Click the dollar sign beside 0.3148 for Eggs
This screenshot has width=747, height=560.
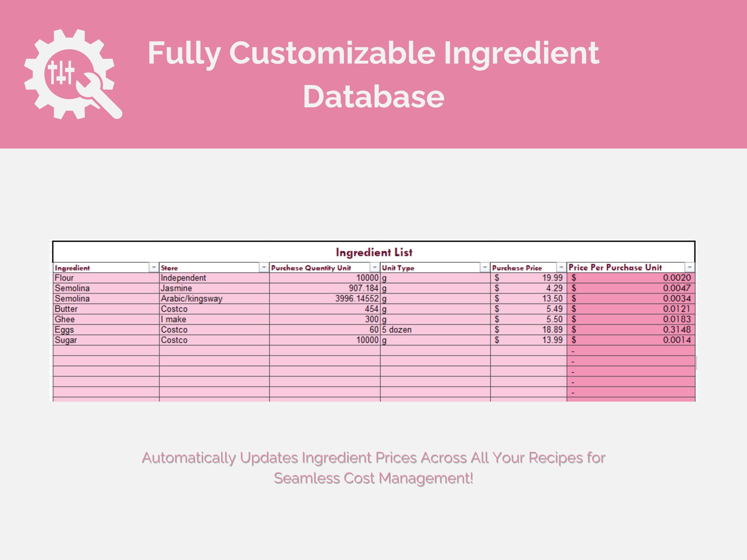(574, 329)
